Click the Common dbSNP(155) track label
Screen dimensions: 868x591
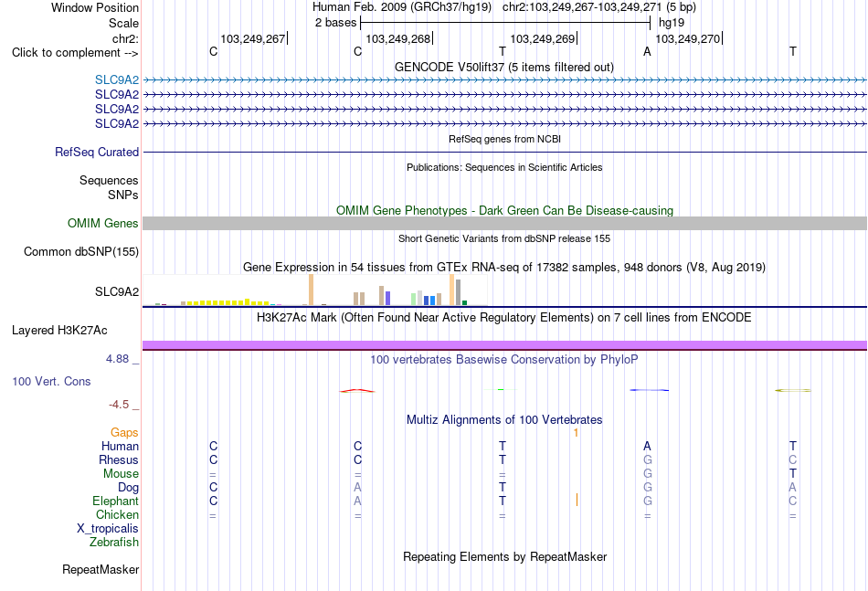coord(81,252)
